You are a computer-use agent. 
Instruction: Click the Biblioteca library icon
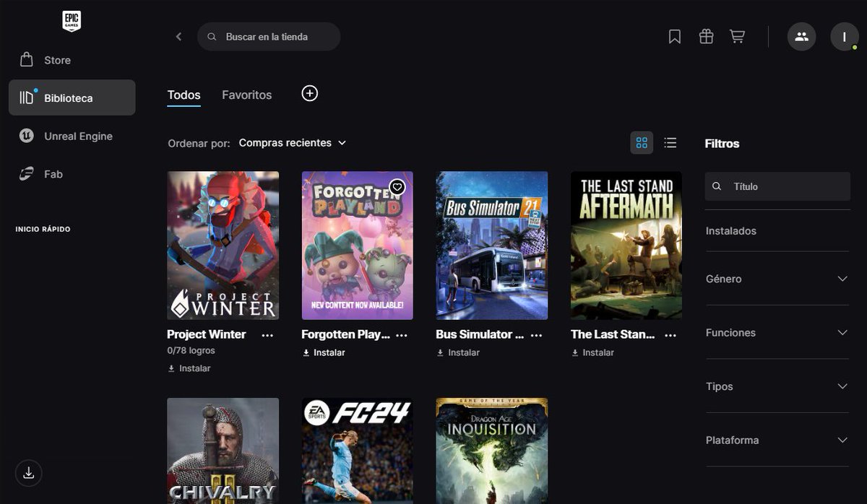(x=27, y=97)
